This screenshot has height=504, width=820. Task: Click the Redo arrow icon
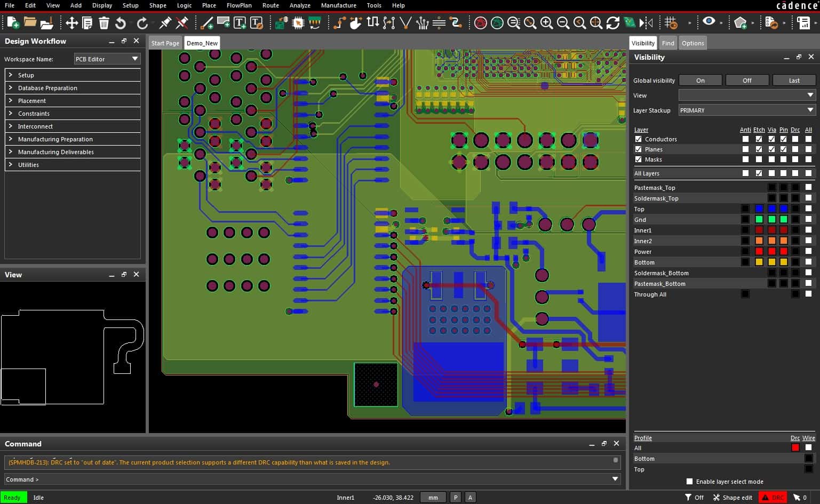142,22
